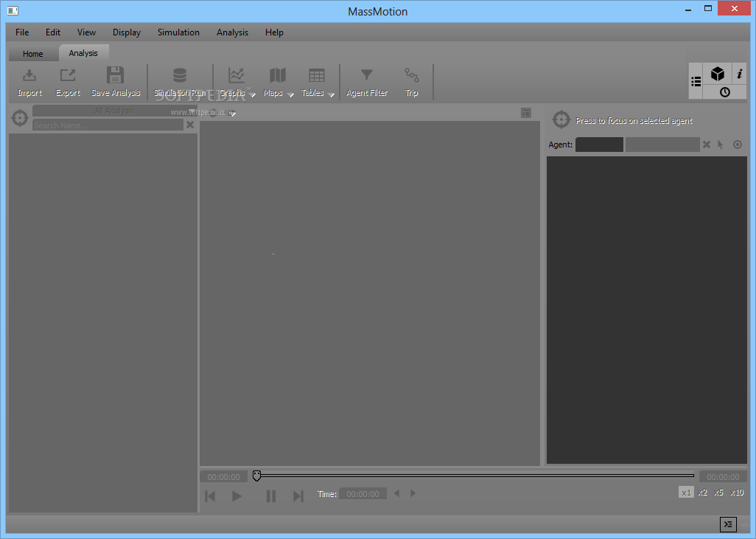Click the Export toolbar icon
Image resolution: width=756 pixels, height=539 pixels.
click(x=68, y=75)
